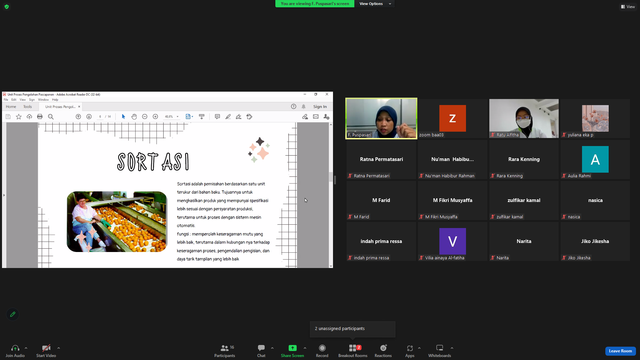Open the File menu in Acrobat

point(6,100)
